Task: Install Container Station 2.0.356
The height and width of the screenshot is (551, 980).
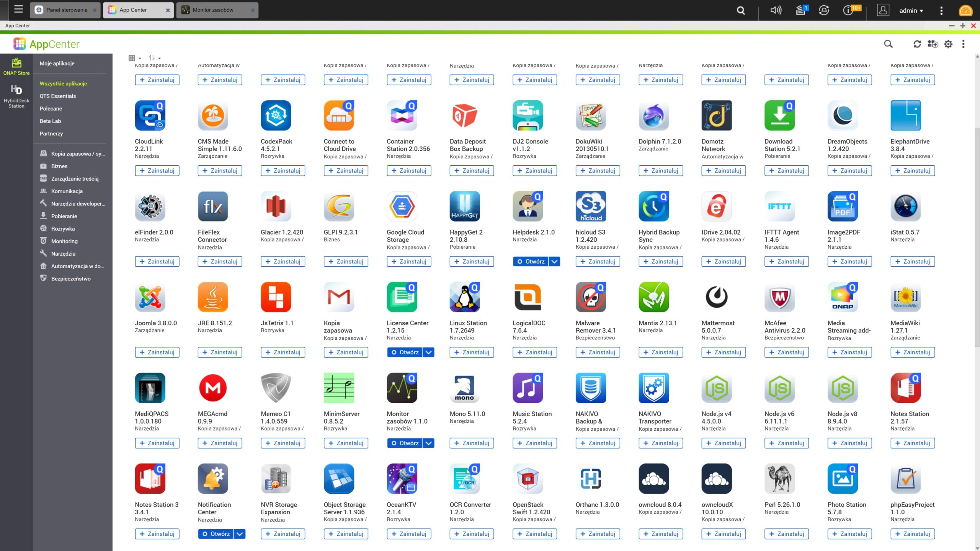Action: pyautogui.click(x=409, y=171)
